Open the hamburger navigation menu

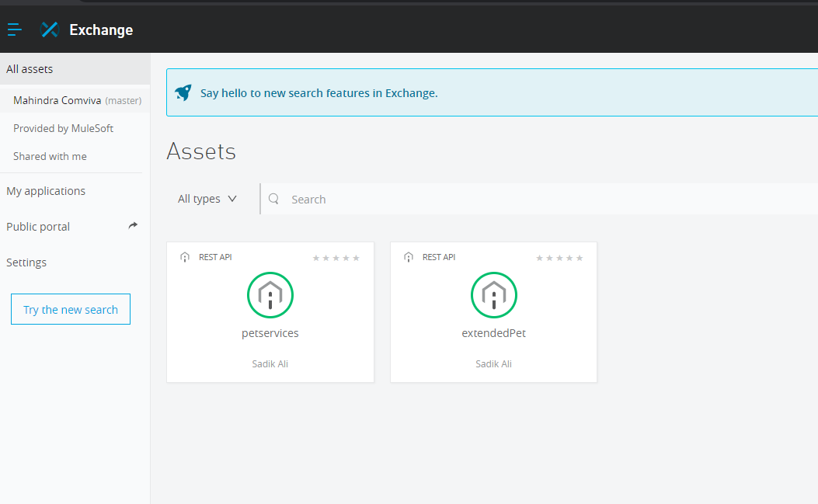[x=14, y=30]
